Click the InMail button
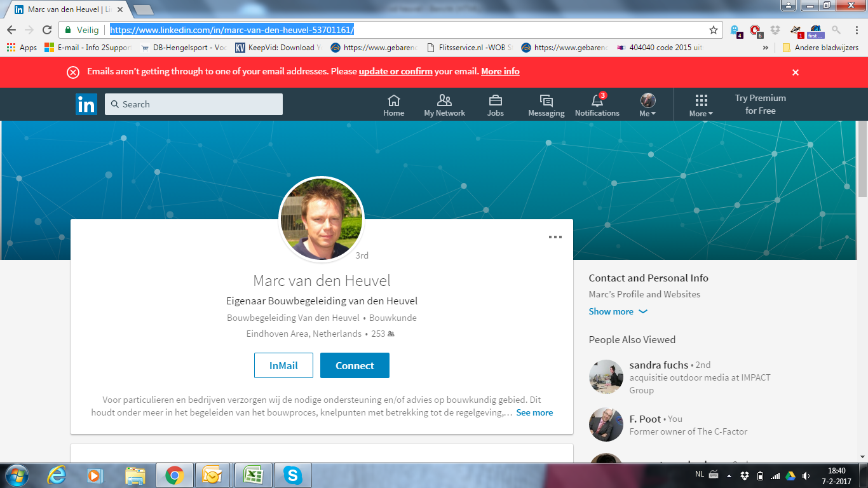The image size is (868, 488). click(283, 365)
